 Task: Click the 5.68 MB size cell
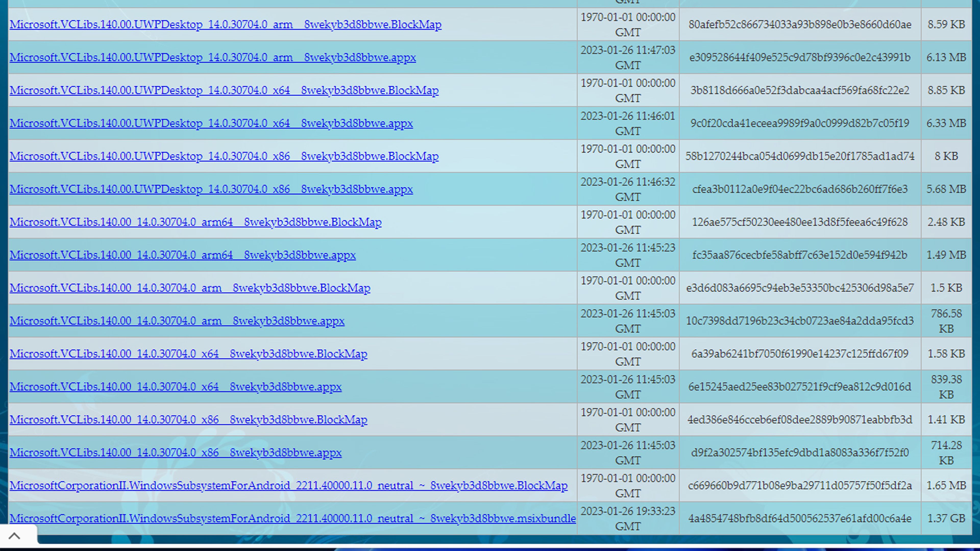tap(946, 189)
